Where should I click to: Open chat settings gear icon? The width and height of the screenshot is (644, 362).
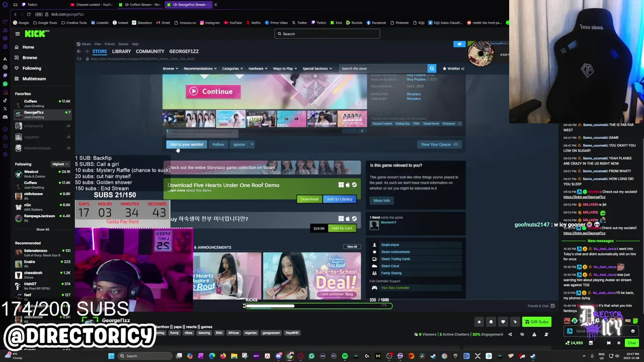(619, 343)
